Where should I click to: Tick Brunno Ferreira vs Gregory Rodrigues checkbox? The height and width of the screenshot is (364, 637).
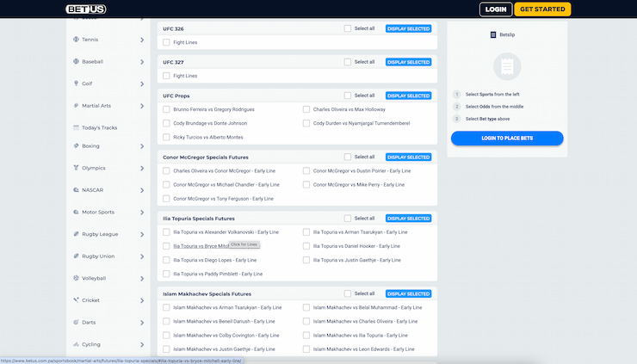point(166,109)
